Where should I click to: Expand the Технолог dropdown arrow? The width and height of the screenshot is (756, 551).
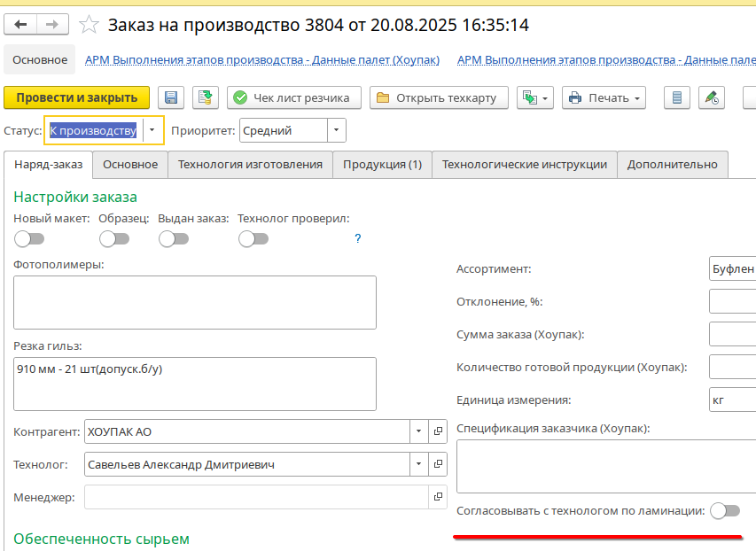tap(417, 464)
